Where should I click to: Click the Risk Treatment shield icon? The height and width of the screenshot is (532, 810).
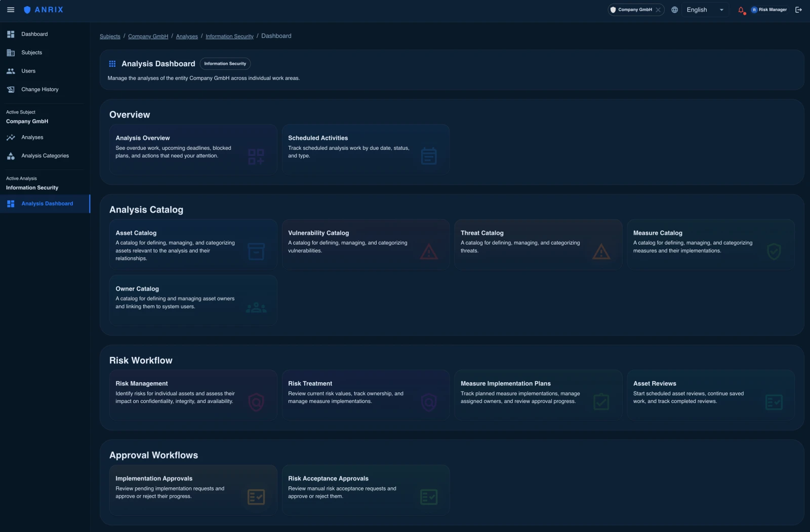point(429,402)
